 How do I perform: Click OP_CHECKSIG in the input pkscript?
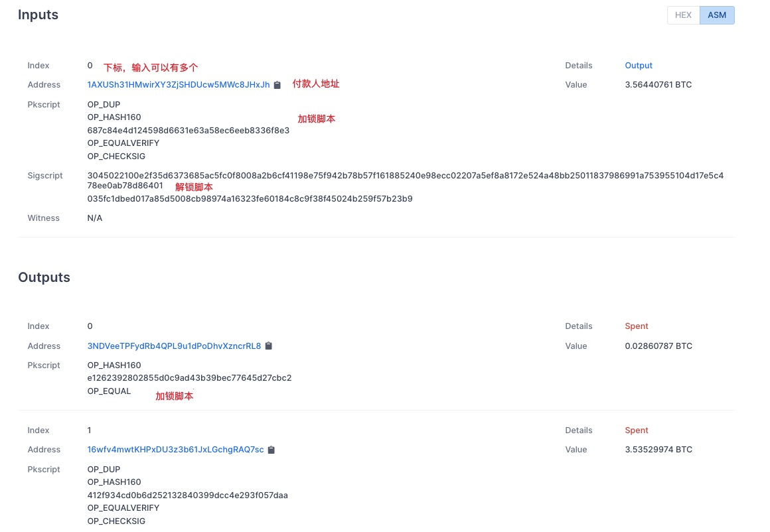116,157
